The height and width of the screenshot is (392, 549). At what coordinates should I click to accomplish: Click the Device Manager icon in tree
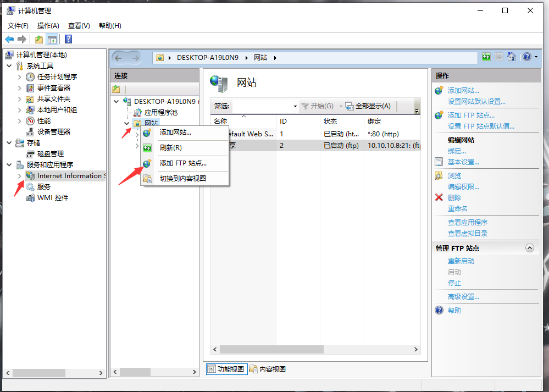[30, 131]
